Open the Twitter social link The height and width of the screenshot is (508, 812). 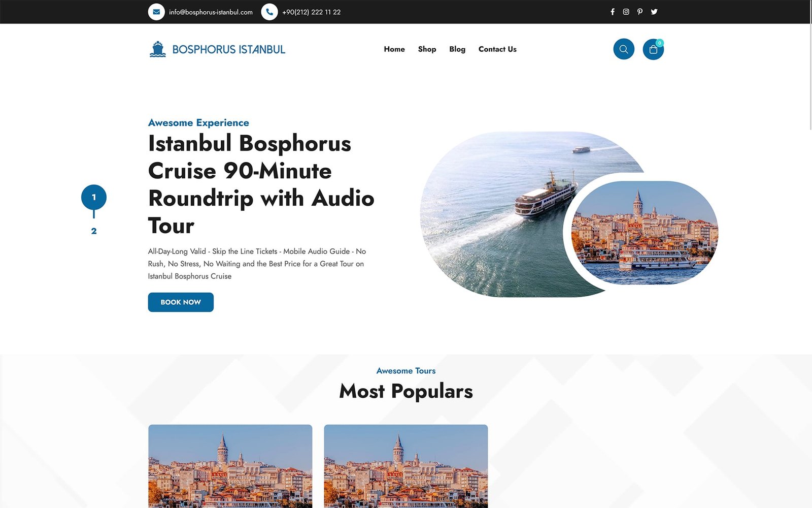tap(654, 12)
